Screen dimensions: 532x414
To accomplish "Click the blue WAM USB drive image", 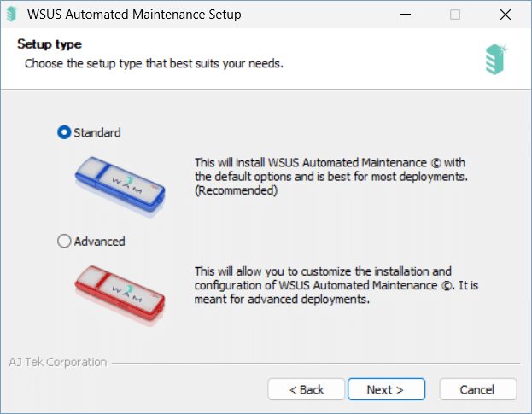I will pyautogui.click(x=120, y=186).
